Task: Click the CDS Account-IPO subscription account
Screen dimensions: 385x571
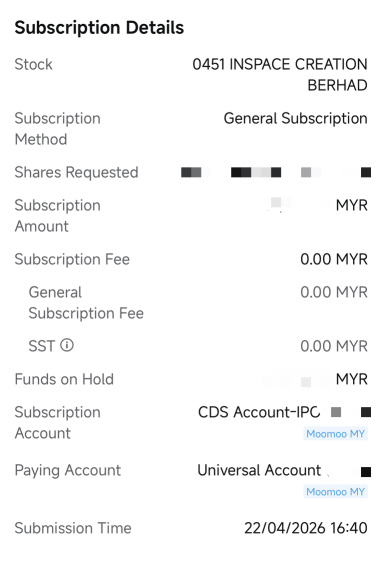Action: tap(284, 412)
